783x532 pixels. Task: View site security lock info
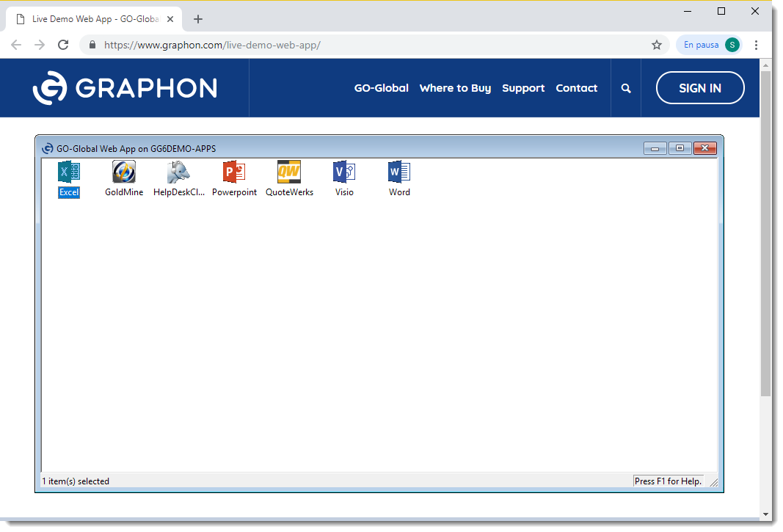[x=92, y=45]
